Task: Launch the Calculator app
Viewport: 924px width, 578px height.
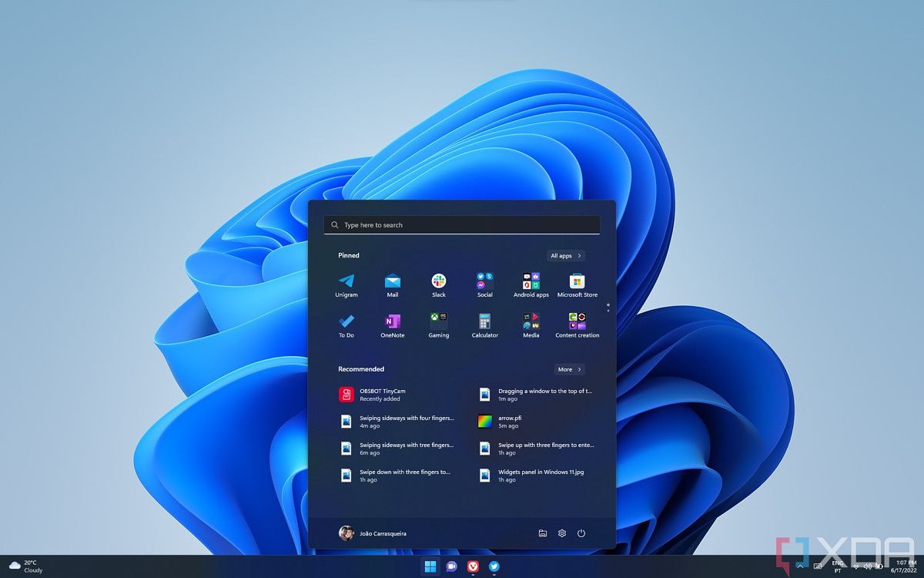Action: click(485, 326)
